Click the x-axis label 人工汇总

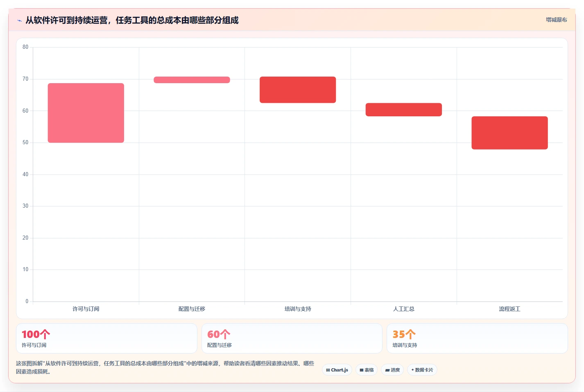[x=404, y=309]
